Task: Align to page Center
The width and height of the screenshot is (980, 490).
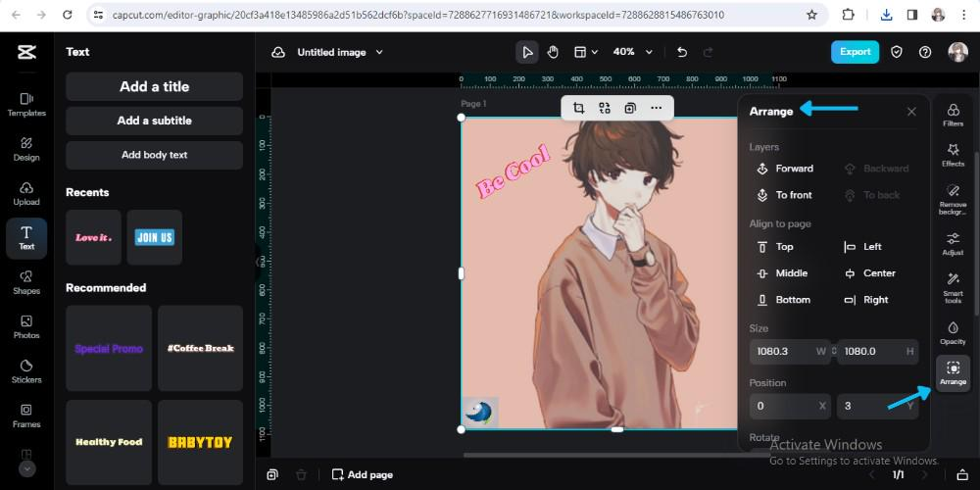Action: coord(869,273)
